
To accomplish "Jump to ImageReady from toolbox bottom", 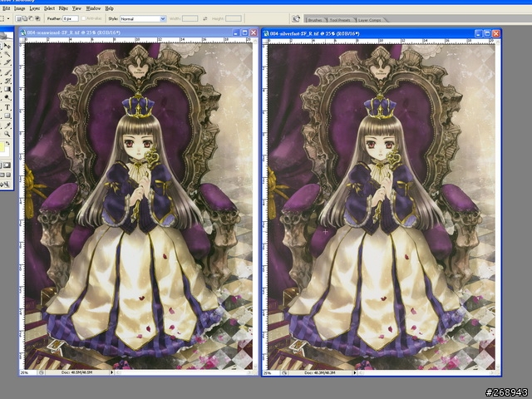I will [7, 185].
